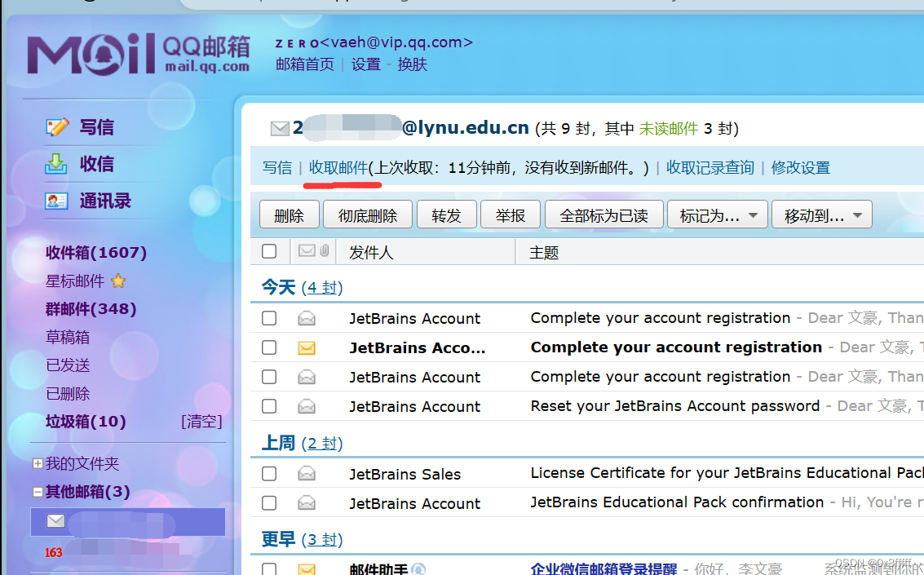The width and height of the screenshot is (924, 575).
Task: Check the JetBrains Sales License Certificate mail
Action: (269, 474)
